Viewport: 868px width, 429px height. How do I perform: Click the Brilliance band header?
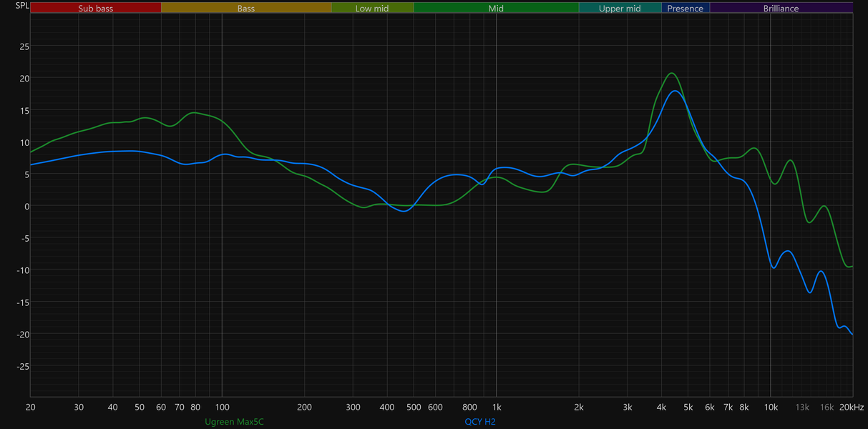pyautogui.click(x=781, y=9)
